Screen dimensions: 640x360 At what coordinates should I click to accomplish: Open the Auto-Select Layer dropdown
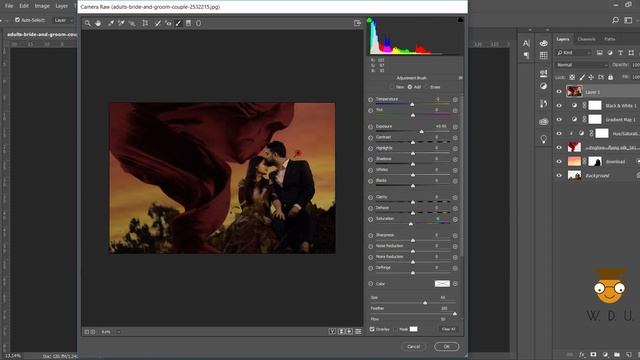[63, 20]
